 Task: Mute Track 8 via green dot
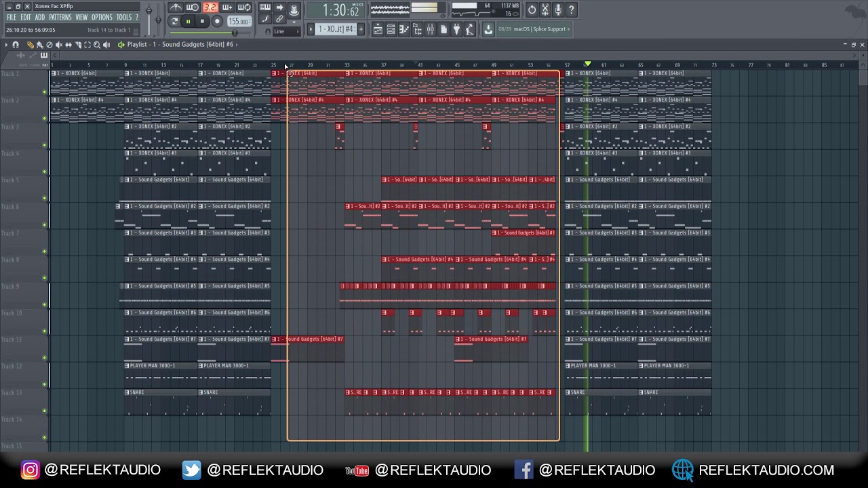tap(45, 278)
